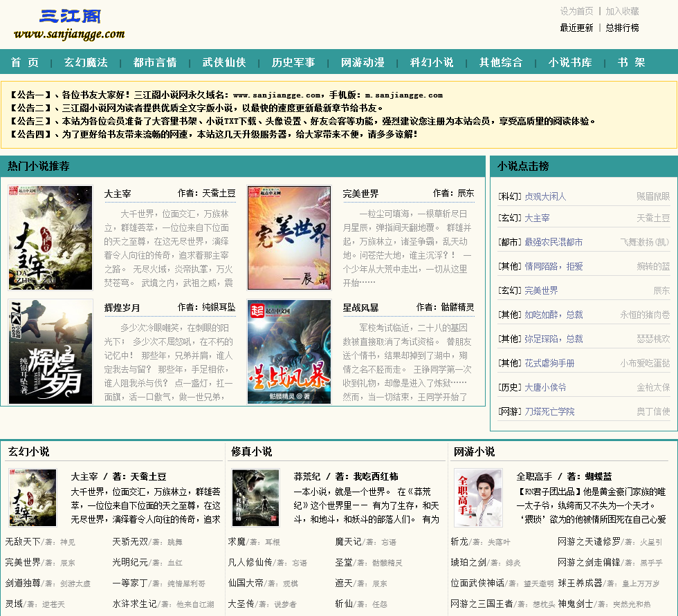
Task: Open the 全职高手 cover thumbnail
Action: 478,498
